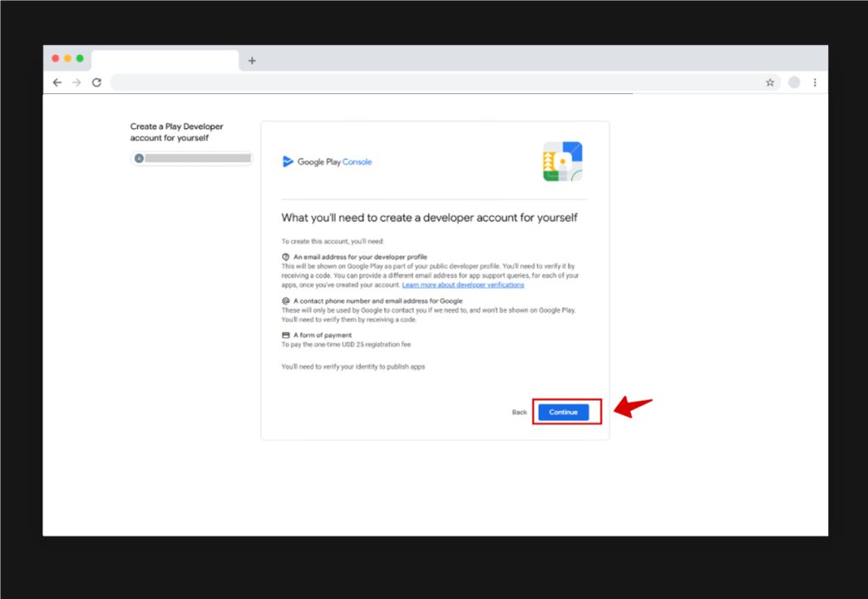Click the green maximize window button
This screenshot has height=599, width=868.
(x=80, y=58)
